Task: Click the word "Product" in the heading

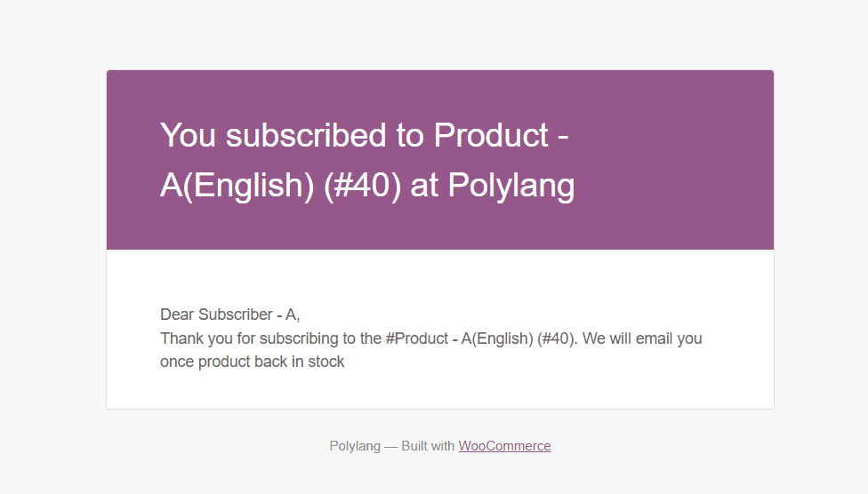Action: [x=491, y=136]
